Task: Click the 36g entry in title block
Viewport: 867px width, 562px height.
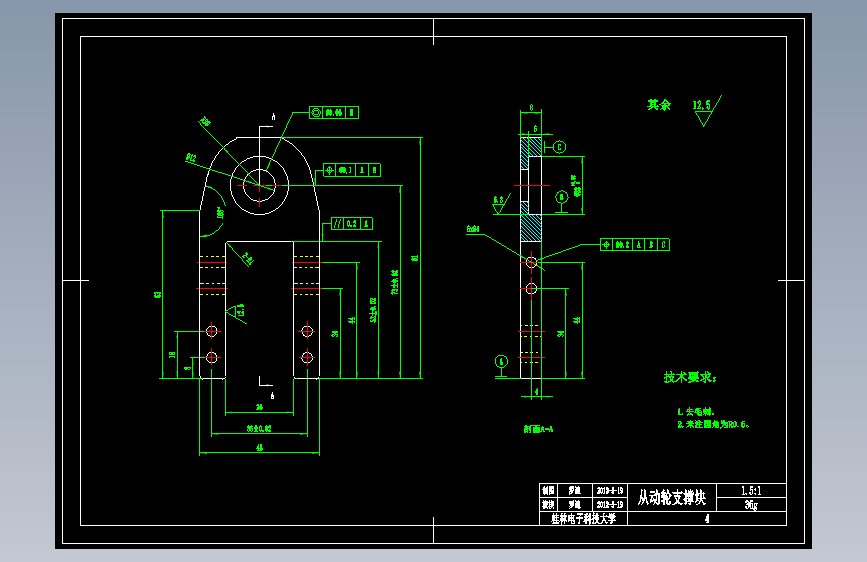Action: click(751, 504)
